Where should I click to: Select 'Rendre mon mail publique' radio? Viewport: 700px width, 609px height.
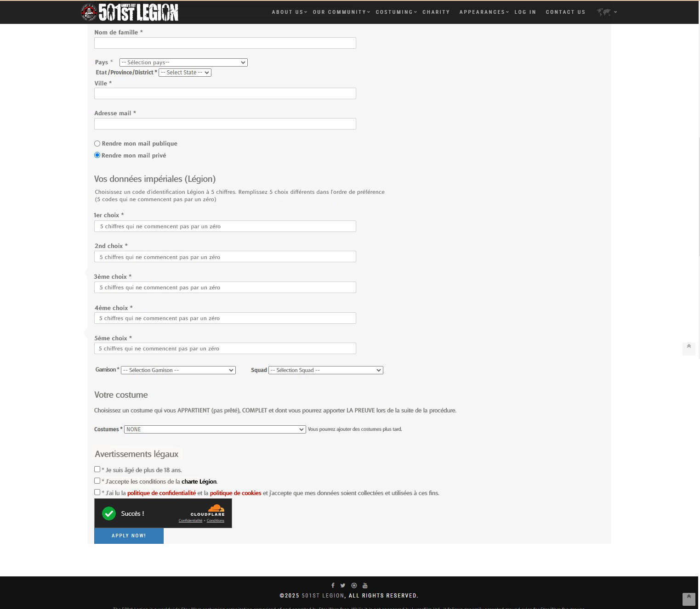[97, 144]
